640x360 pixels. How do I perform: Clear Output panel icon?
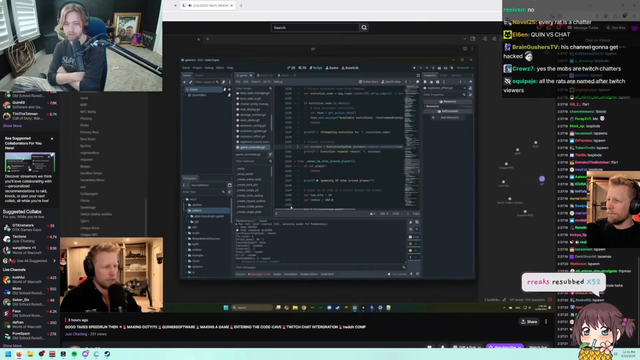[x=411, y=222]
